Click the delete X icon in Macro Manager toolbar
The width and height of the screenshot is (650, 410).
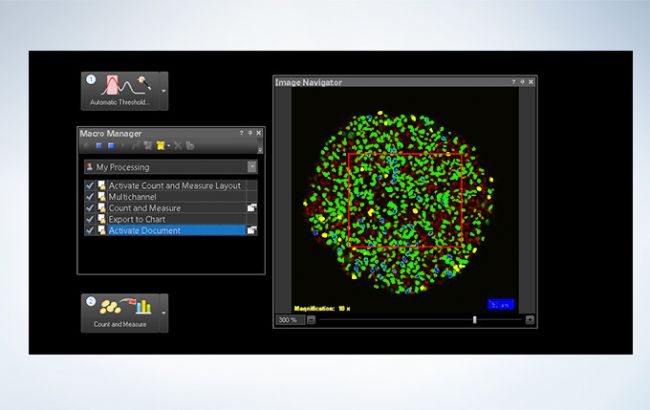pos(178,146)
